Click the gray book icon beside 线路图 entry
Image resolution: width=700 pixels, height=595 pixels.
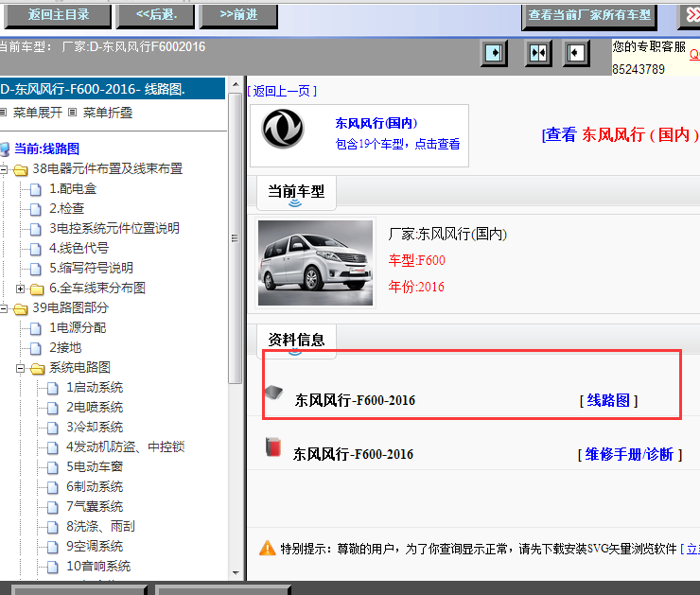click(x=273, y=393)
